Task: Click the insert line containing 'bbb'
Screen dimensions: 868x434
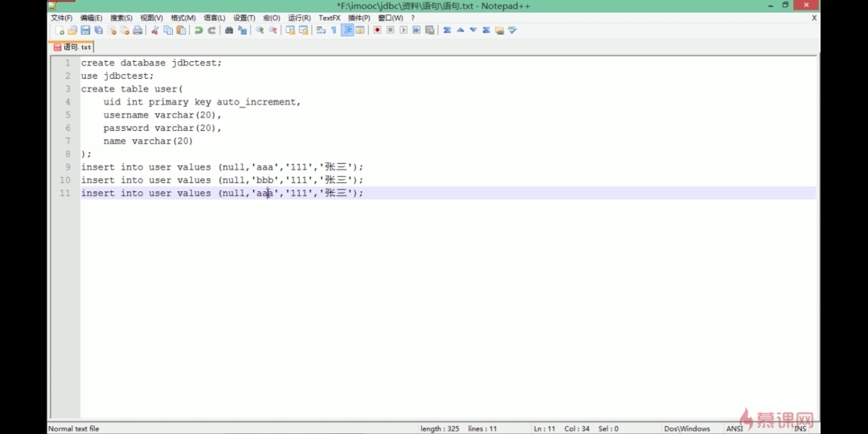Action: pyautogui.click(x=222, y=180)
